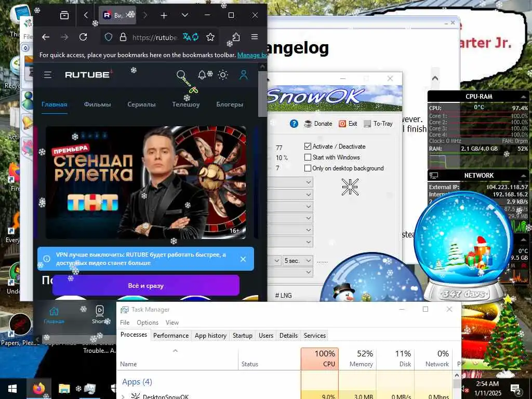Collapse the NETWORK gadget panel

point(524,176)
